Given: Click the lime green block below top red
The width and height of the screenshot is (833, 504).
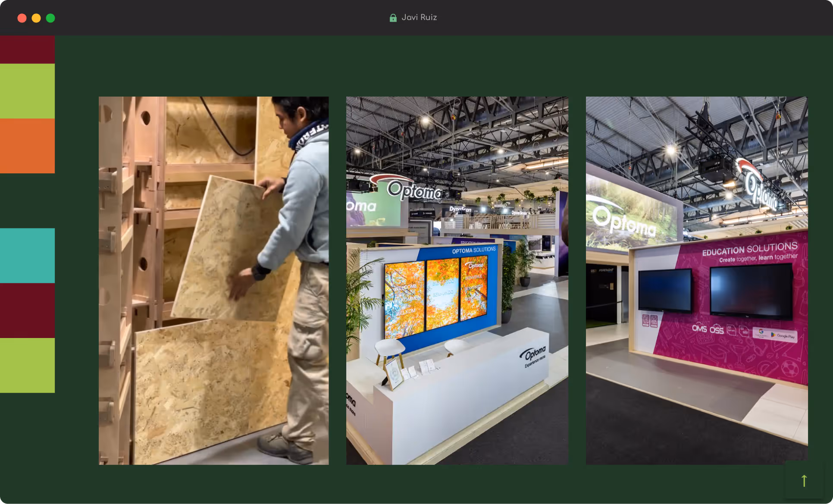Looking at the screenshot, I should pos(27,91).
